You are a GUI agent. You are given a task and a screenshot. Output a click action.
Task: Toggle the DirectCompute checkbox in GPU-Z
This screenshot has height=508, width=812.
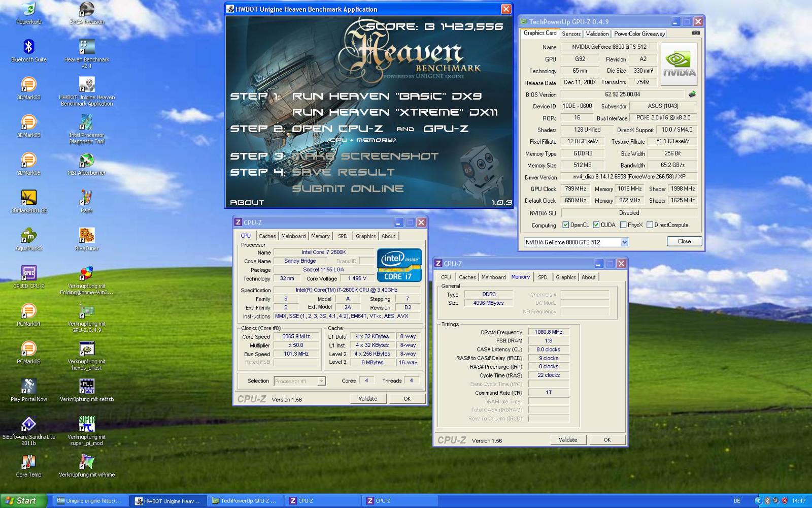[650, 225]
